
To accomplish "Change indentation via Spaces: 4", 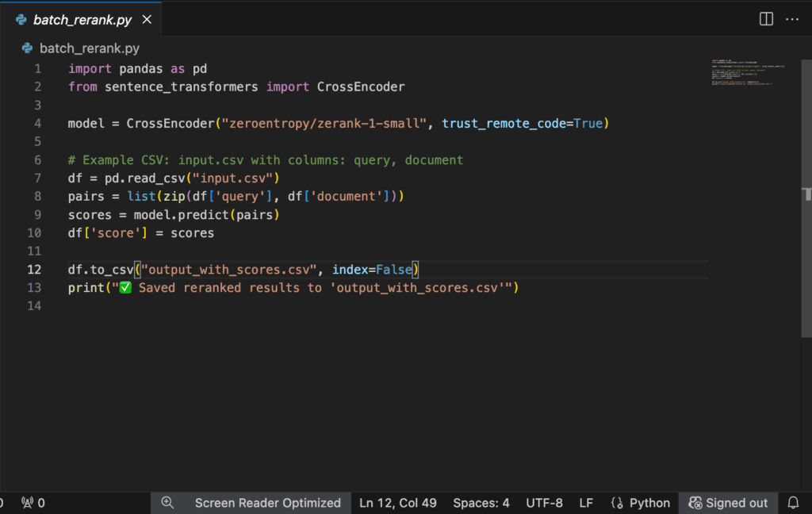I will click(x=481, y=503).
